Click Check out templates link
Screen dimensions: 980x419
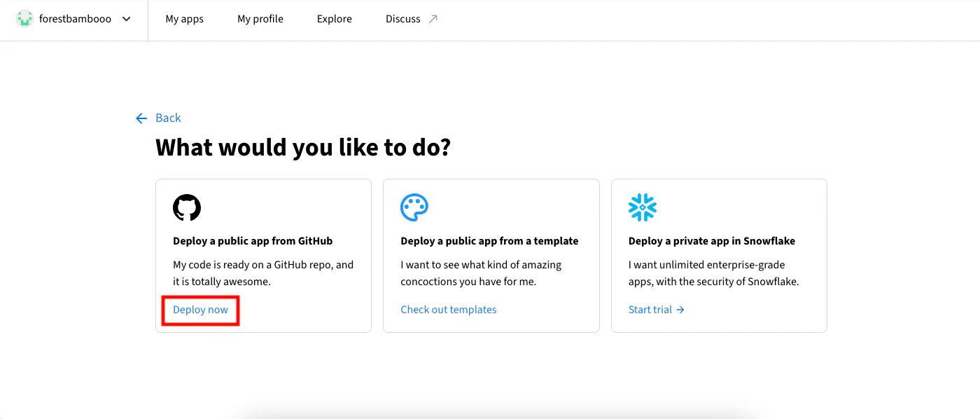pos(449,310)
